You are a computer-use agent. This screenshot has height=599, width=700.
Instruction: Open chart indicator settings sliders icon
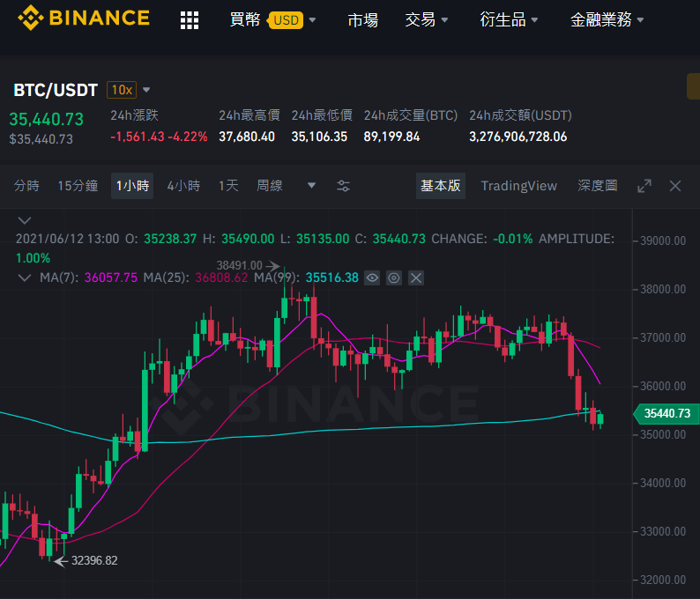click(x=343, y=186)
